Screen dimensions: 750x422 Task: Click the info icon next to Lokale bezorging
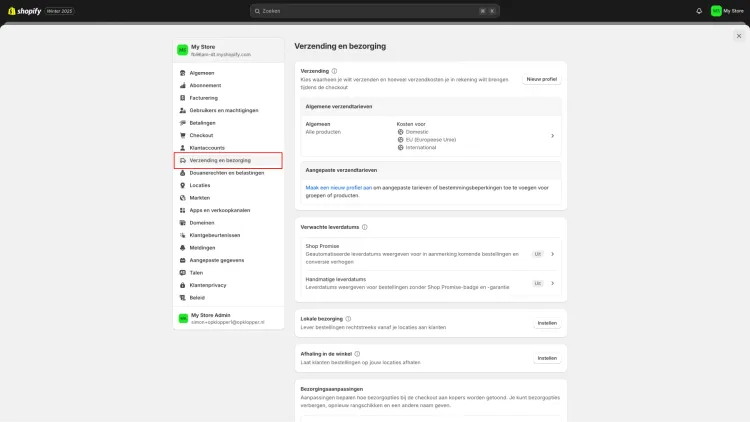(x=348, y=319)
